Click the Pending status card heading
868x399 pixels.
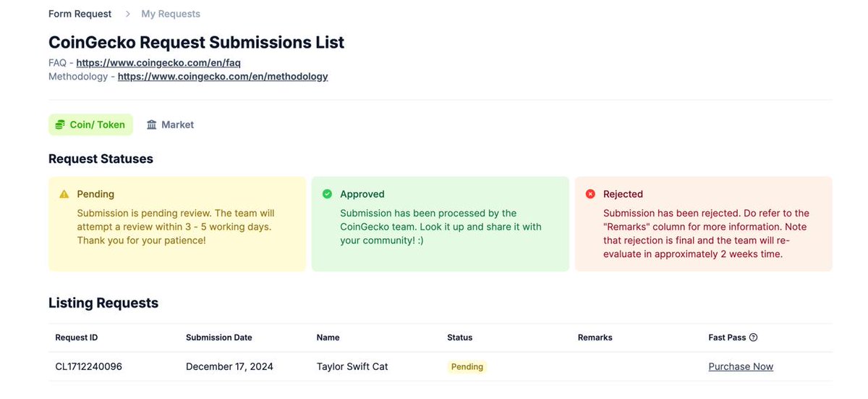coord(95,194)
